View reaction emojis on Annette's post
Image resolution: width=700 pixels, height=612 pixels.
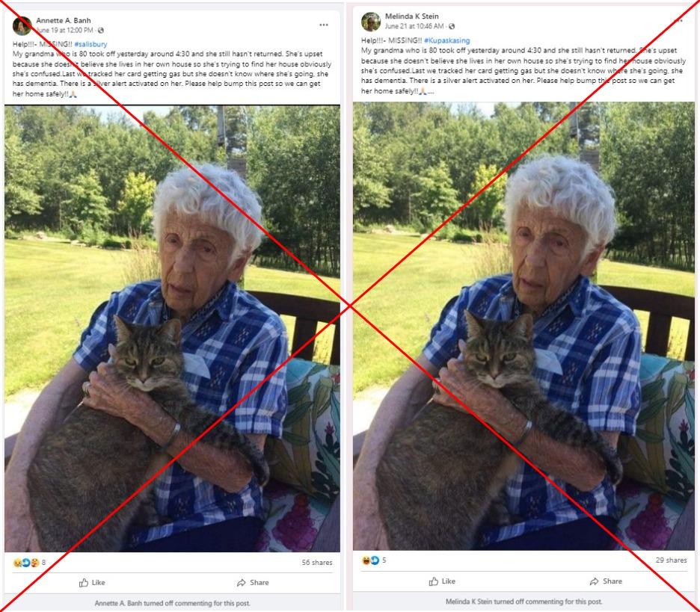tap(26, 563)
